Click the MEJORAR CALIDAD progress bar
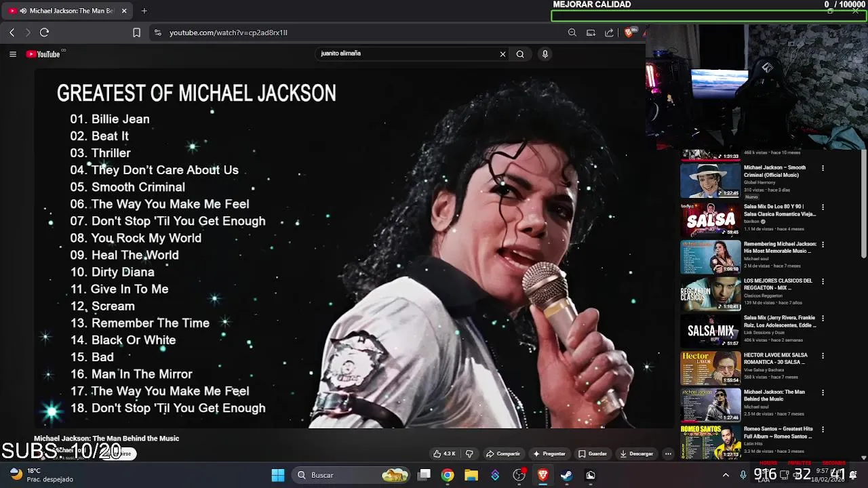The height and width of the screenshot is (488, 868). [x=707, y=16]
